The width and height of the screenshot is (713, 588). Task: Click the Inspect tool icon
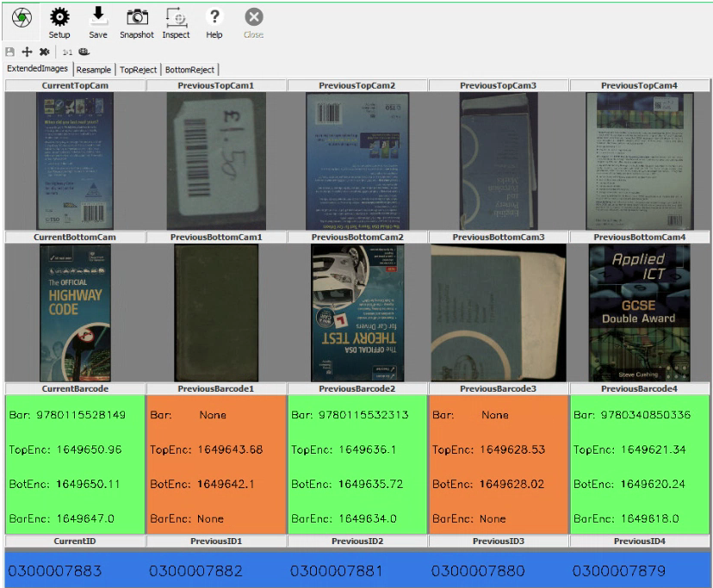(176, 17)
